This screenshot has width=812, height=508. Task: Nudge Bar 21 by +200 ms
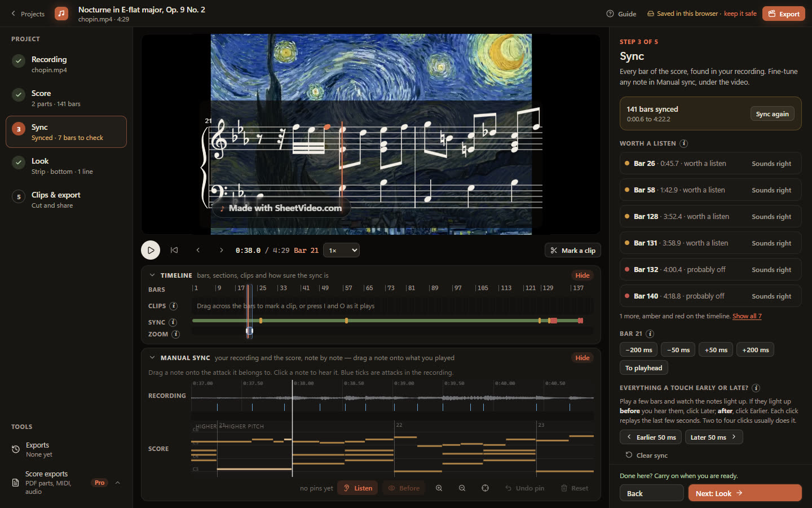[x=756, y=350]
